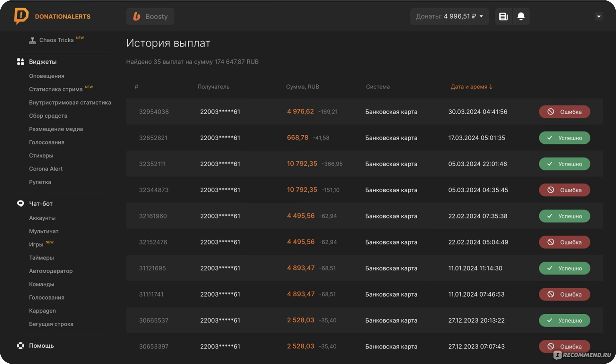
Task: Open the notifications bell icon
Action: 521,16
